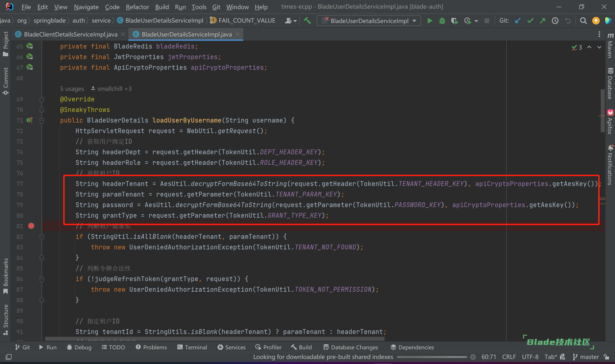
Task: Click the horizontal editor scrollbar
Action: pos(215,339)
